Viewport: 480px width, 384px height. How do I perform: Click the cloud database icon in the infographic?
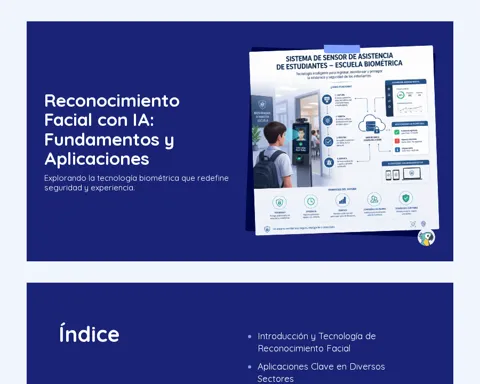tap(372, 125)
